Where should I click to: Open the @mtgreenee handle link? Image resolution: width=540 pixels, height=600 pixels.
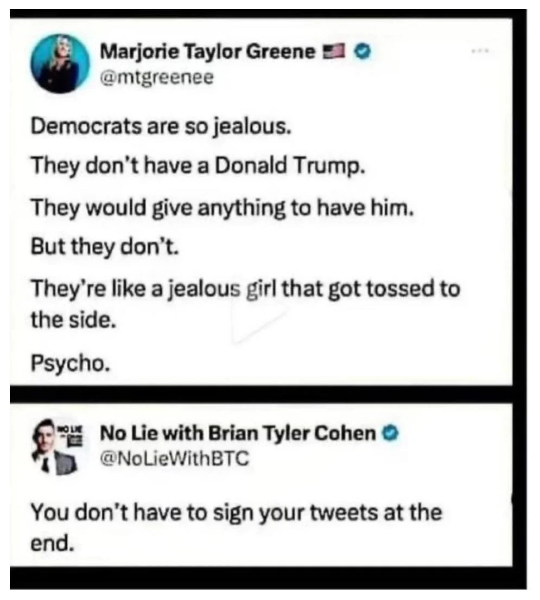coord(157,78)
